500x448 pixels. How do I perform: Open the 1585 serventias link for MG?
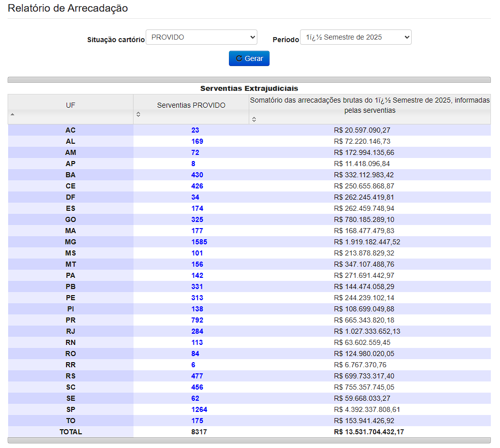click(199, 242)
